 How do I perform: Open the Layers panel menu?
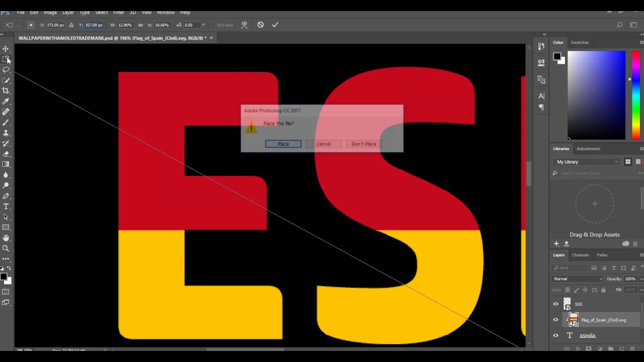click(x=641, y=255)
